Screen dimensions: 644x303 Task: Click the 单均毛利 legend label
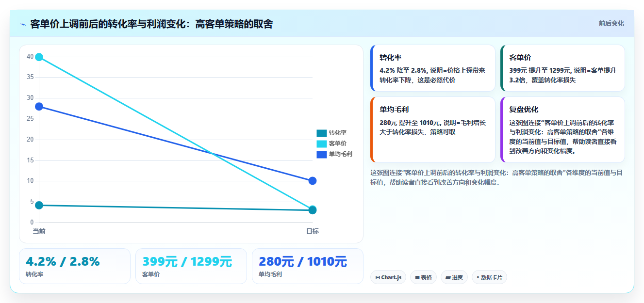tap(340, 154)
